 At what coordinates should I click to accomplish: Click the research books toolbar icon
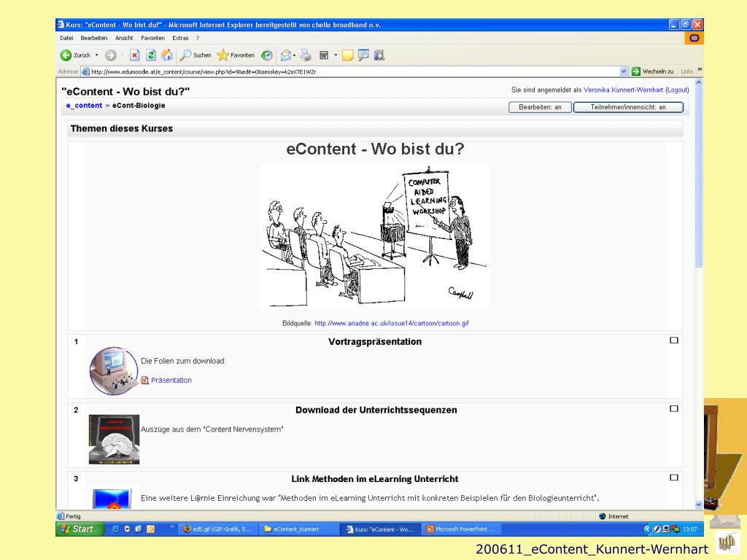tap(379, 55)
